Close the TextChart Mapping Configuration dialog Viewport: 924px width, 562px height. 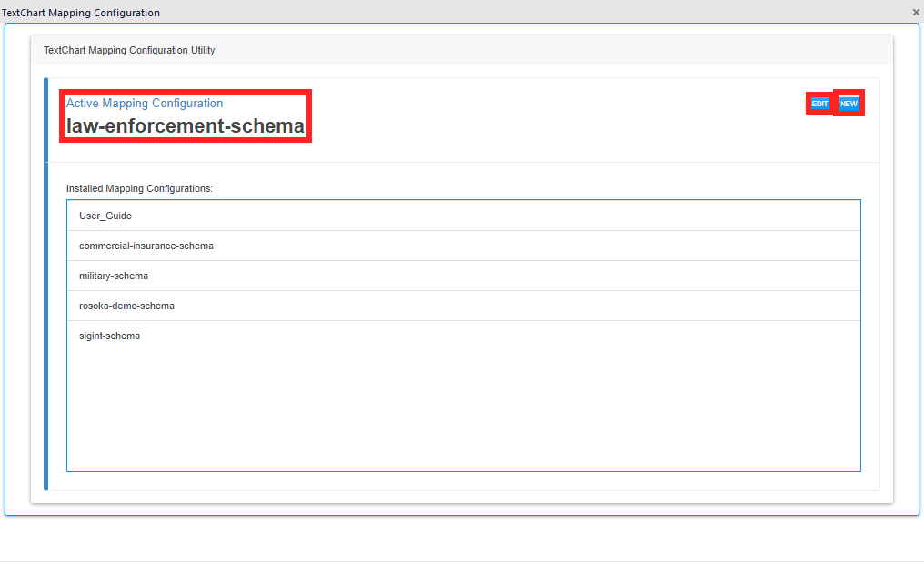[x=915, y=12]
